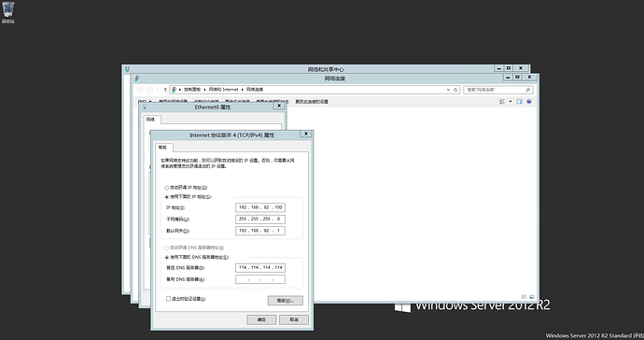Go back in the 网络连接 window

click(x=140, y=90)
